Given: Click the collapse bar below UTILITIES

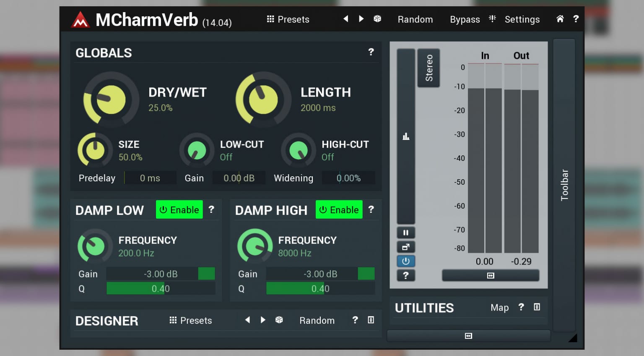Looking at the screenshot, I should 468,336.
